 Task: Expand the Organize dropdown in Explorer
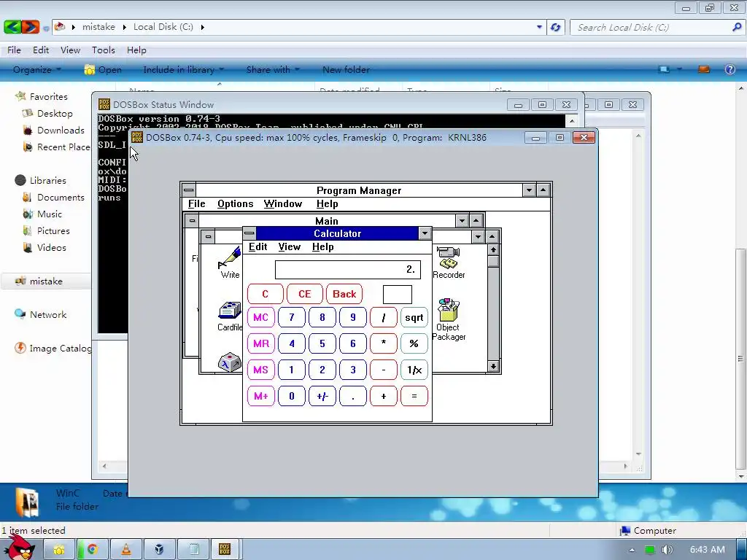pyautogui.click(x=37, y=69)
